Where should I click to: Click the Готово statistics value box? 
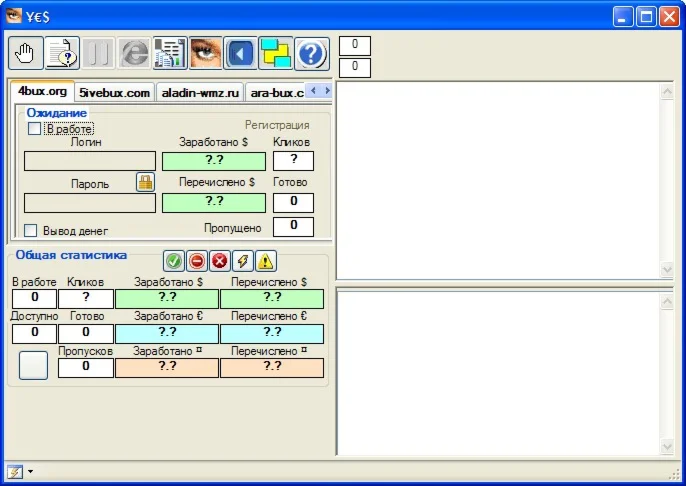point(86,334)
